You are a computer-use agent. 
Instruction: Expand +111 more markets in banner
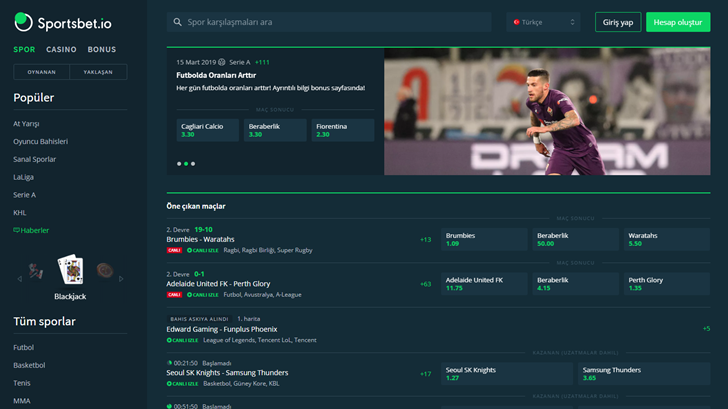click(262, 62)
